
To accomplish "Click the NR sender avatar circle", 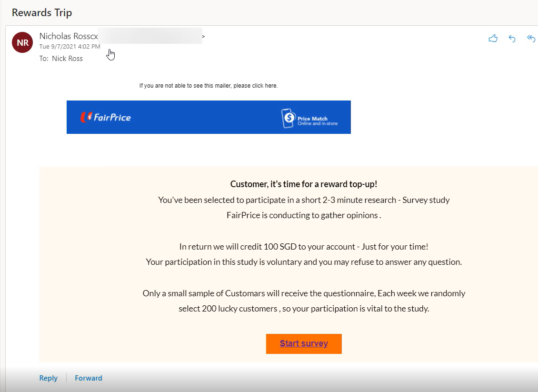I will point(22,42).
